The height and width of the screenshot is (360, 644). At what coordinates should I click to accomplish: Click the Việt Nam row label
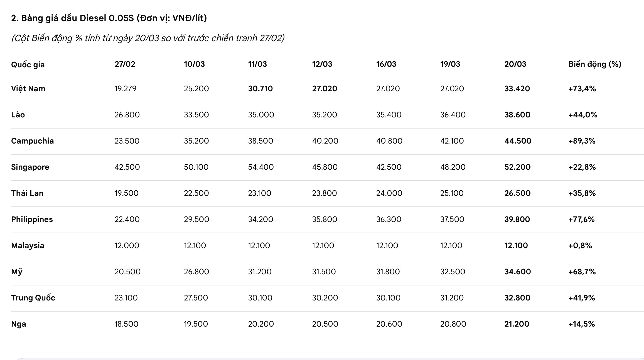(x=28, y=88)
